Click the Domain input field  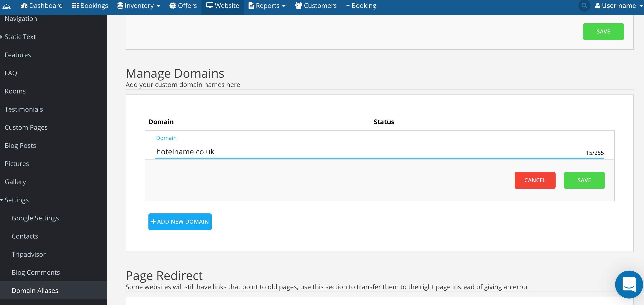379,152
